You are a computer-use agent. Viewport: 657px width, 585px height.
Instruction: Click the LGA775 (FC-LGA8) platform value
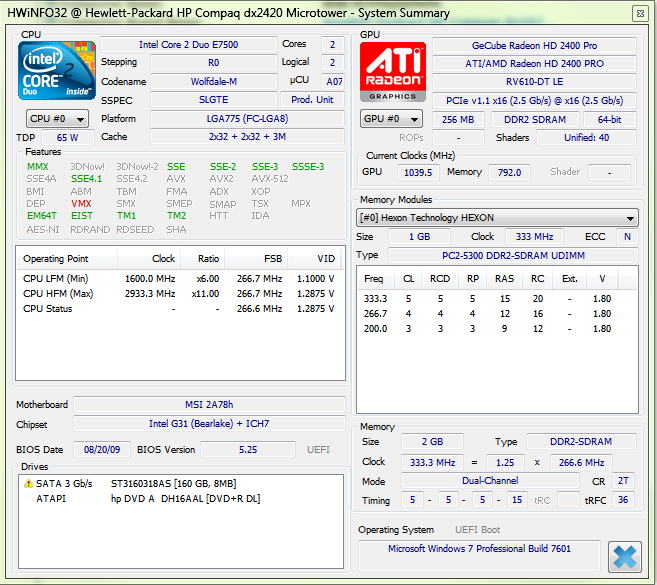[247, 119]
